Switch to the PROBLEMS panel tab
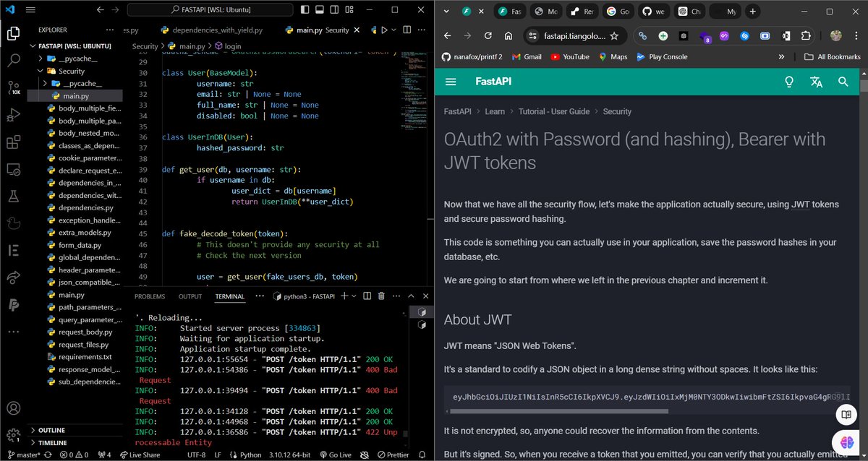868x461 pixels. [x=150, y=296]
